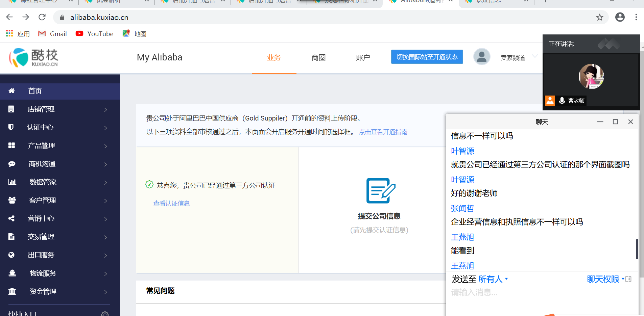Switch to the 商圈 tab
This screenshot has width=644, height=316.
point(318,58)
